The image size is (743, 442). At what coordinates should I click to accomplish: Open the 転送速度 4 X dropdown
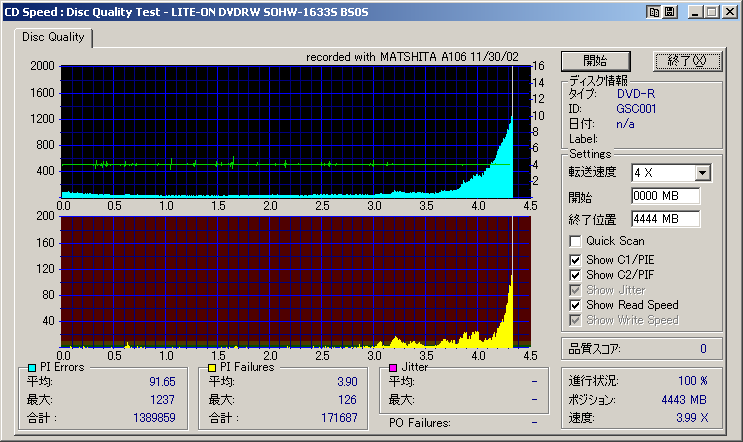click(703, 173)
